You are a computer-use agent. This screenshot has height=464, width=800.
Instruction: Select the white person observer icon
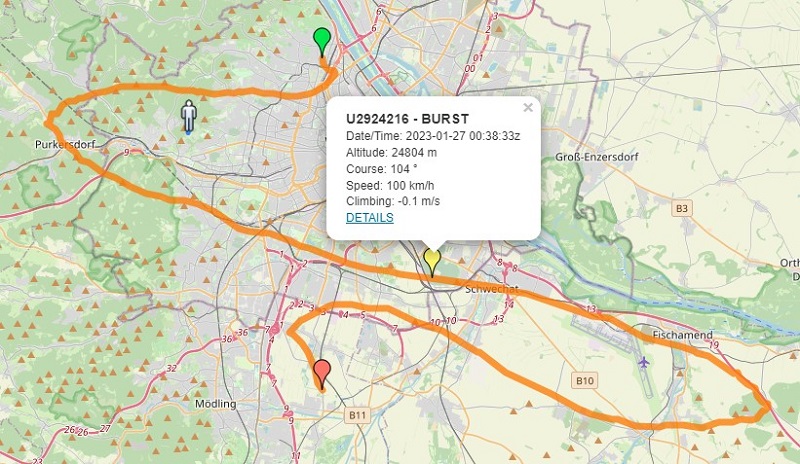[189, 117]
